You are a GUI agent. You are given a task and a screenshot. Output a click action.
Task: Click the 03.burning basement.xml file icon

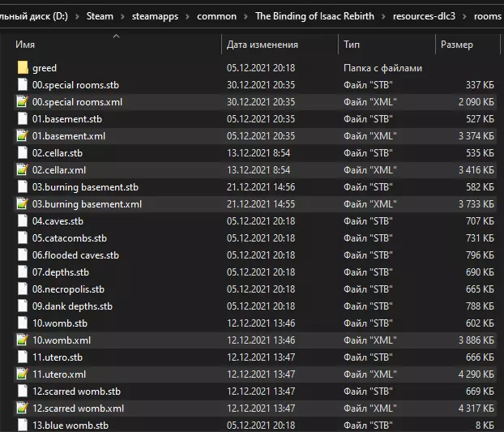(22, 204)
